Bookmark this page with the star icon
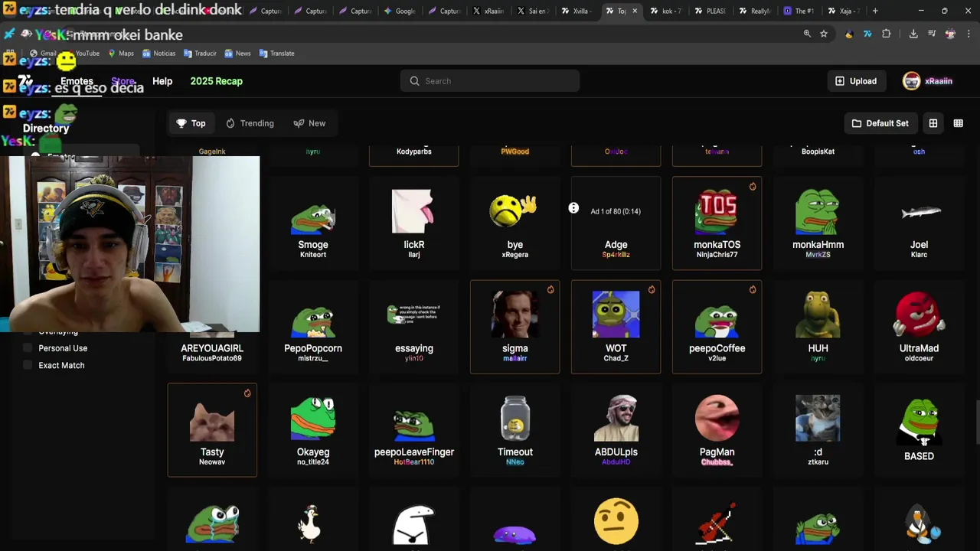 pos(824,34)
